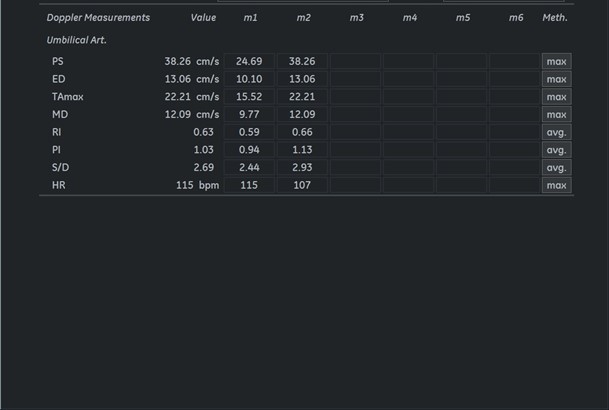Select TAmax m2 value 22.21
Screen dimensions: 609x410
click(x=302, y=97)
